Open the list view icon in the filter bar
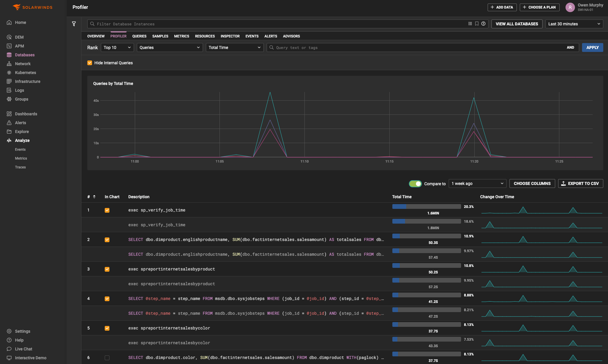Image resolution: width=608 pixels, height=364 pixels. point(470,24)
